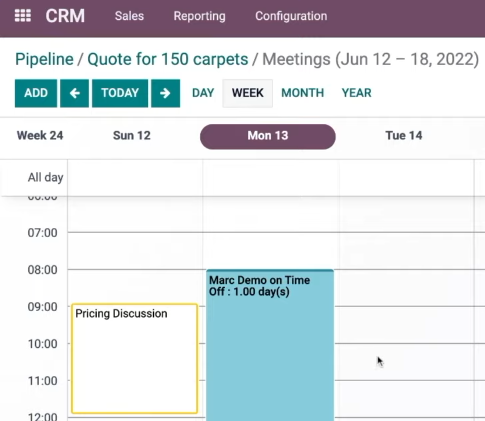Image resolution: width=485 pixels, height=421 pixels.
Task: Open the Sales menu
Action: (x=129, y=16)
